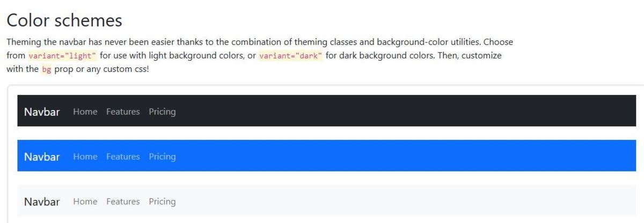Click empty area of the dark navbar
The height and width of the screenshot is (223, 644).
[x=402, y=111]
